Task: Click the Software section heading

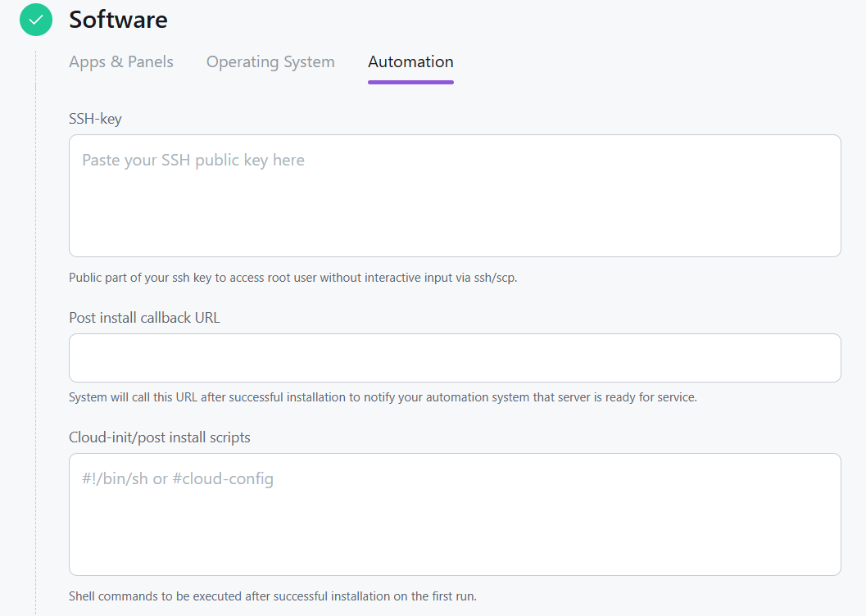Action: pos(118,20)
